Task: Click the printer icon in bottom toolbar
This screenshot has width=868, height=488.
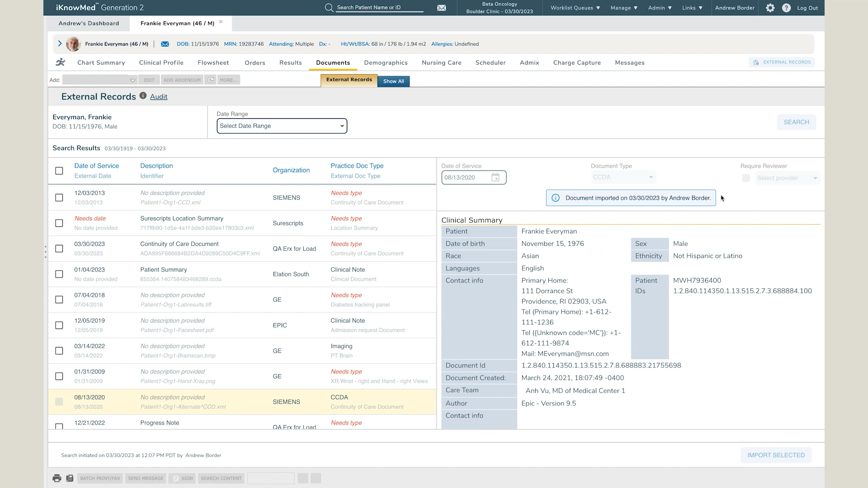Action: coord(57,478)
